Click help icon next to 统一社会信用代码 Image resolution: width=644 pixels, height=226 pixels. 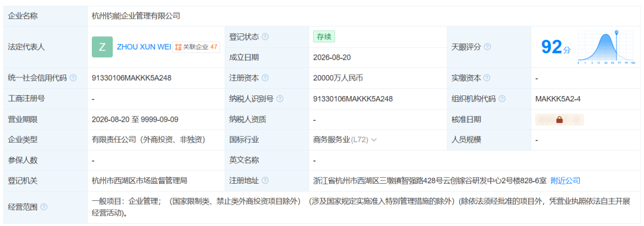pyautogui.click(x=73, y=78)
